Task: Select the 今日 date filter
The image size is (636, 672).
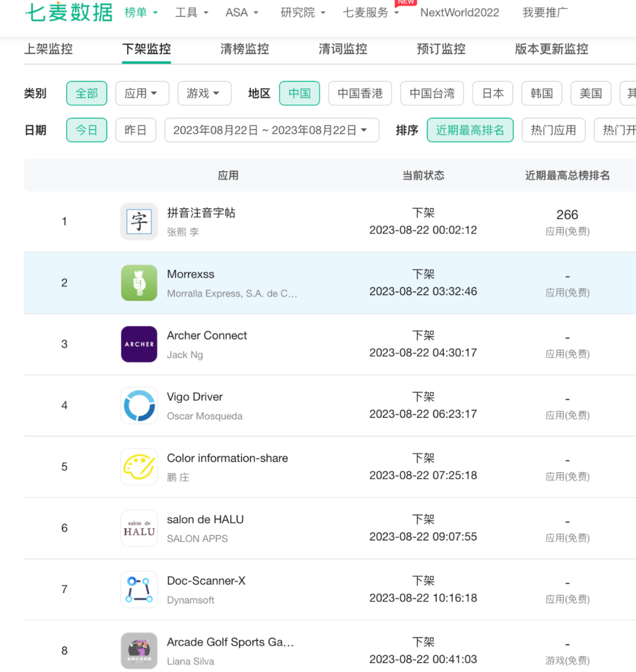Action: click(x=87, y=130)
